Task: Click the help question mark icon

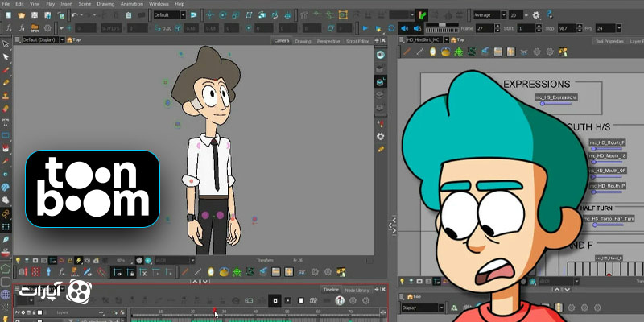Action: 549,14
